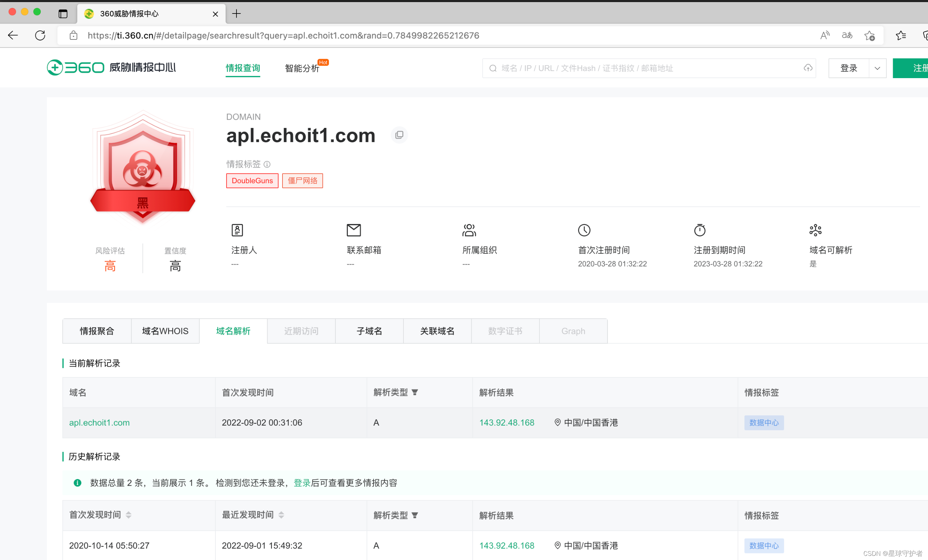The width and height of the screenshot is (928, 560).
Task: Click the cloud upload icon in search box
Action: (807, 68)
